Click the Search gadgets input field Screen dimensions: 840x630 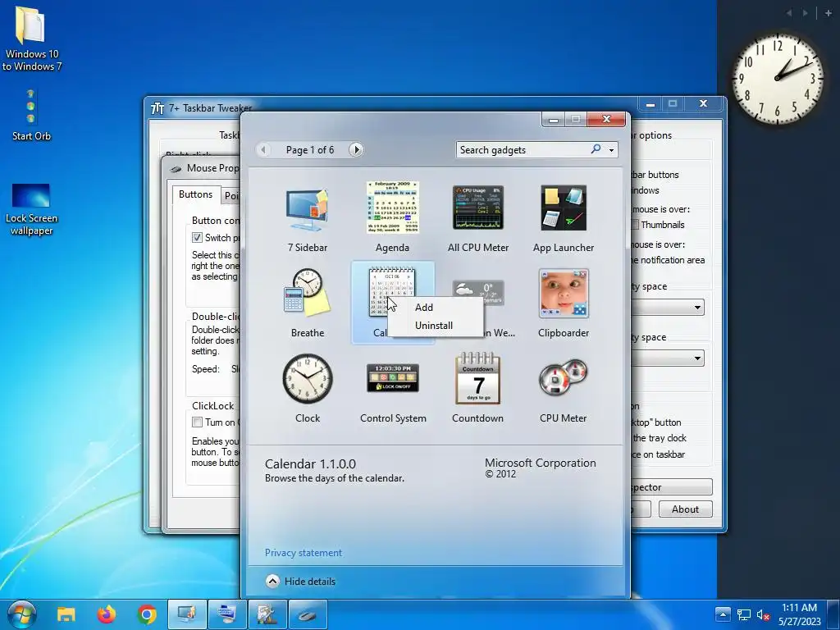[523, 150]
